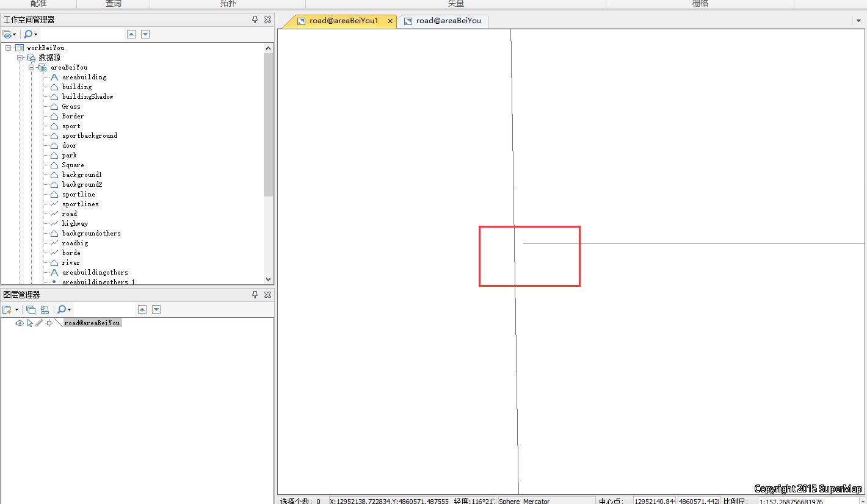
Task: Collapse the areaBeiYou datasource node
Action: [x=31, y=67]
